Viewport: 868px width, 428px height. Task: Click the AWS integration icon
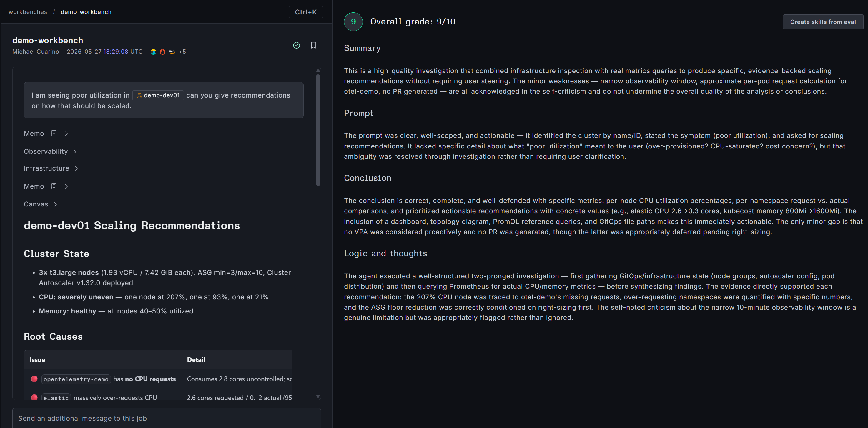172,52
